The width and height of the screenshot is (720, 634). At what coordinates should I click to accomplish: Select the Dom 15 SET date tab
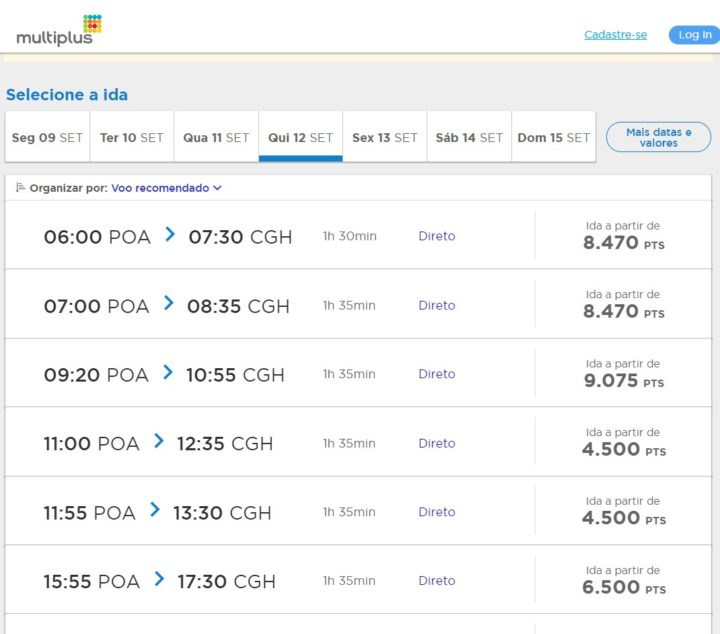pos(554,137)
